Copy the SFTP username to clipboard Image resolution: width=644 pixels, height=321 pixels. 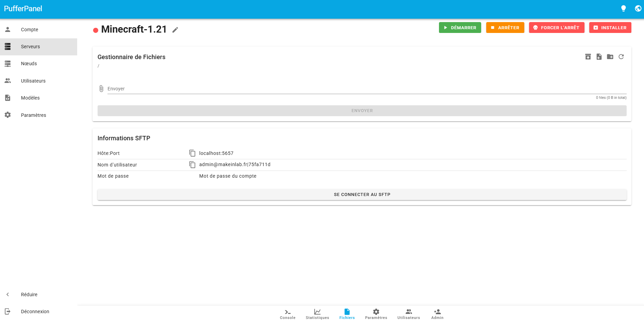[x=192, y=165]
